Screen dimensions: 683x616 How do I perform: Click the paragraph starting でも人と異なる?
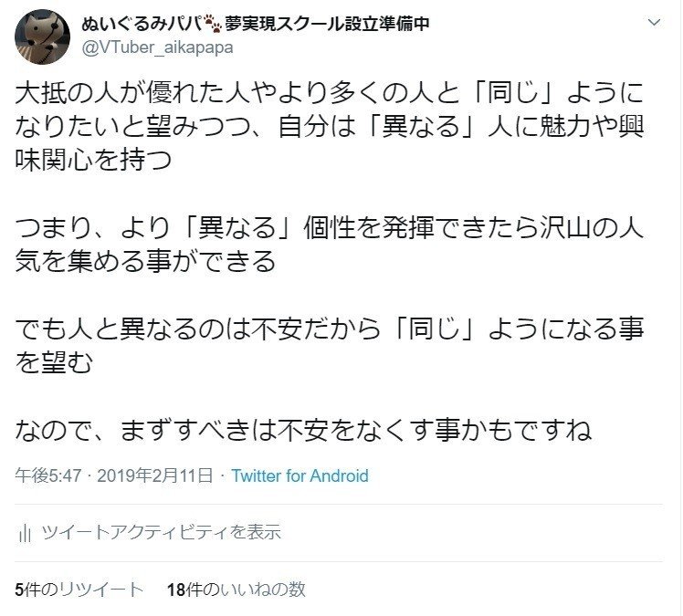pyautogui.click(x=330, y=345)
